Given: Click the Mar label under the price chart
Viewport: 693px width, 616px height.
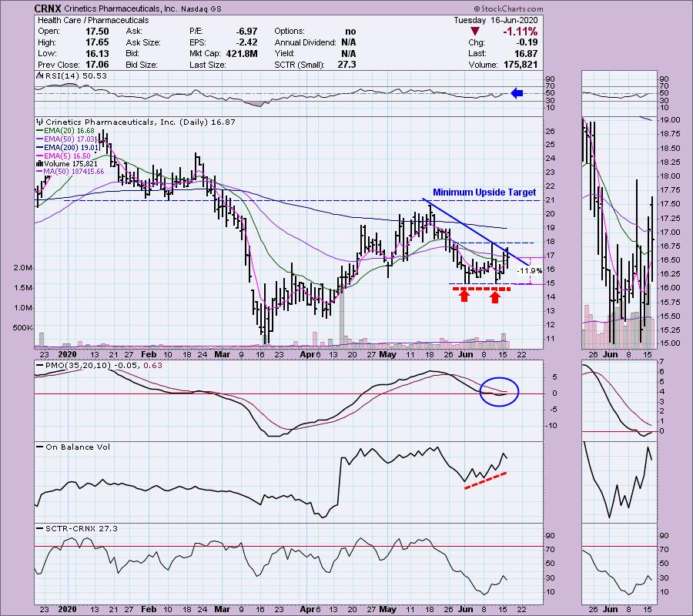Looking at the screenshot, I should [223, 354].
